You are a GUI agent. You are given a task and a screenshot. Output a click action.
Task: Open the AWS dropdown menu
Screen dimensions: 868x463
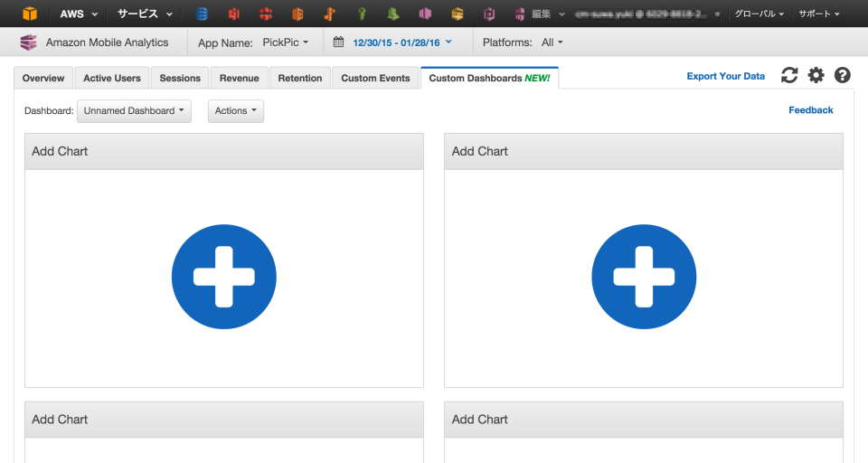click(x=79, y=14)
